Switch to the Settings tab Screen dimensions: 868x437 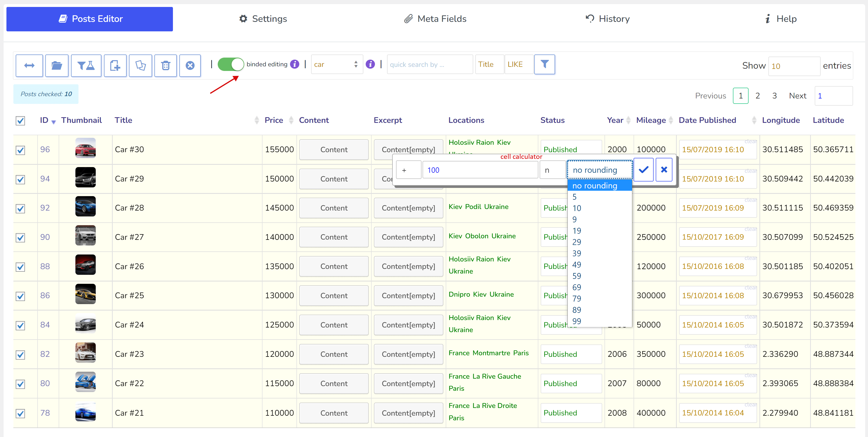pyautogui.click(x=263, y=19)
